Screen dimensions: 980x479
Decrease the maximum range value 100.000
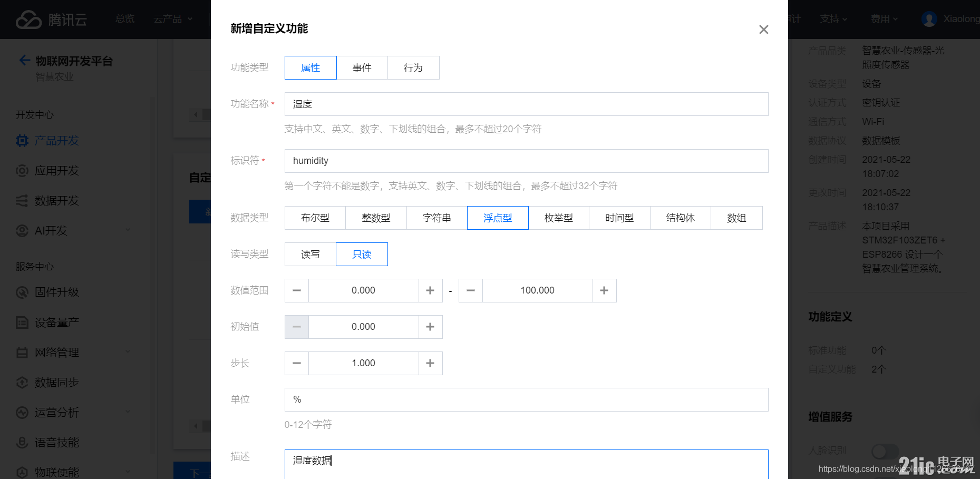pos(471,291)
